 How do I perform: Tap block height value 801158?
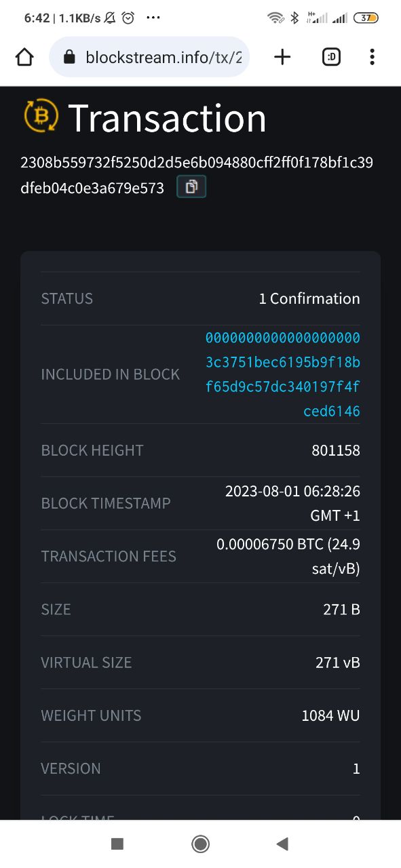pos(336,450)
